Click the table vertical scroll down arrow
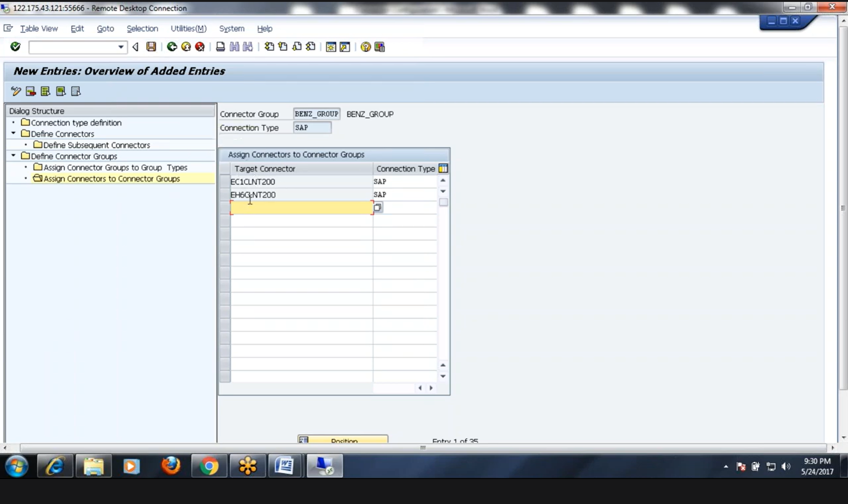 pyautogui.click(x=443, y=376)
